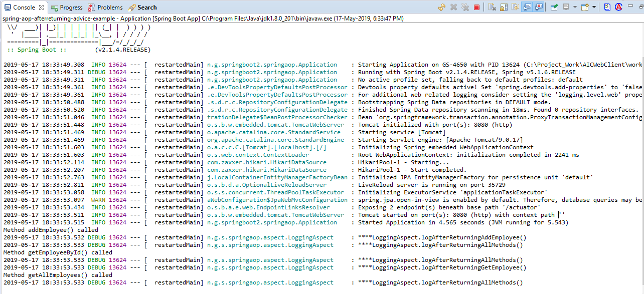
Task: Click Remove All Terminated Launches double-X icon
Action: coord(465,7)
